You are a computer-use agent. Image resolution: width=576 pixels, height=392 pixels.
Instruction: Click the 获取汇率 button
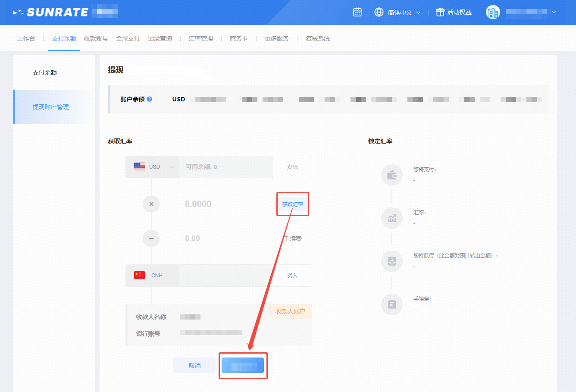pos(292,204)
